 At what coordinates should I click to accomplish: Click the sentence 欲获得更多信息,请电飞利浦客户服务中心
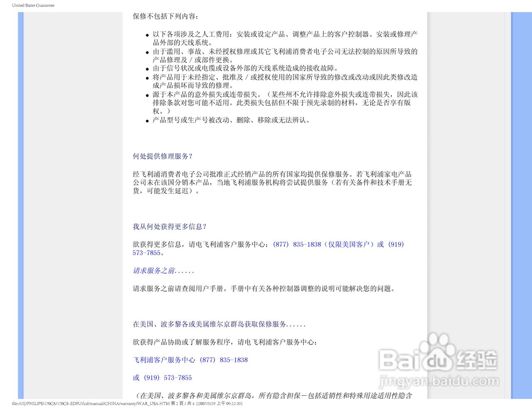[201, 244]
